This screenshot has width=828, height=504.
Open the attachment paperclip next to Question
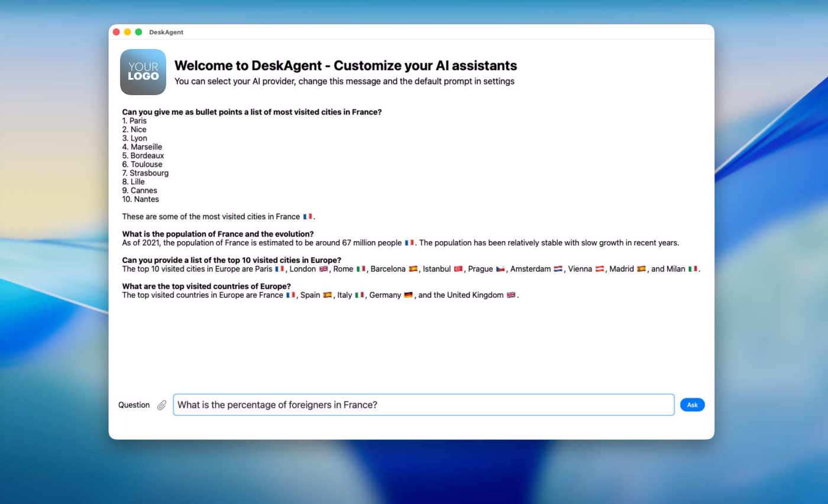pos(161,405)
